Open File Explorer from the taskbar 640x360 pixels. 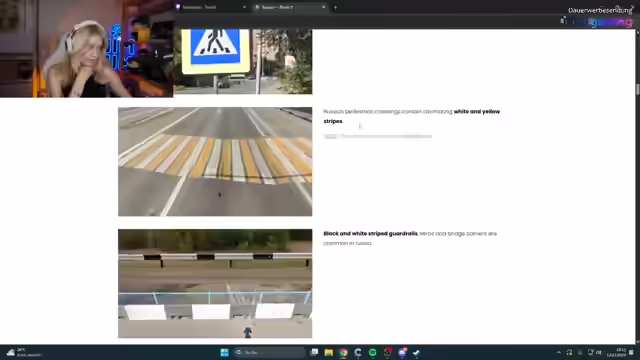click(x=329, y=352)
